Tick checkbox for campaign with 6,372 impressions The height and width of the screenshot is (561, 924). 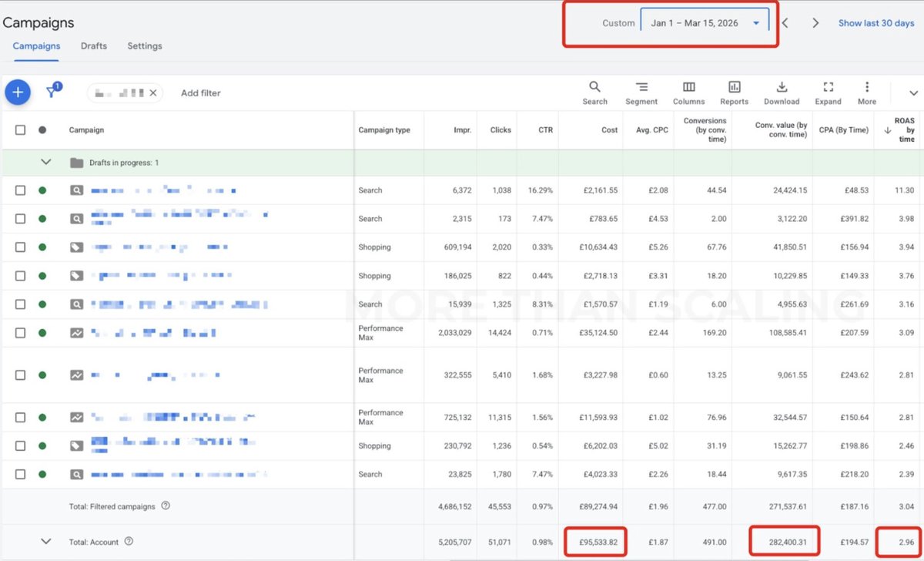(20, 190)
